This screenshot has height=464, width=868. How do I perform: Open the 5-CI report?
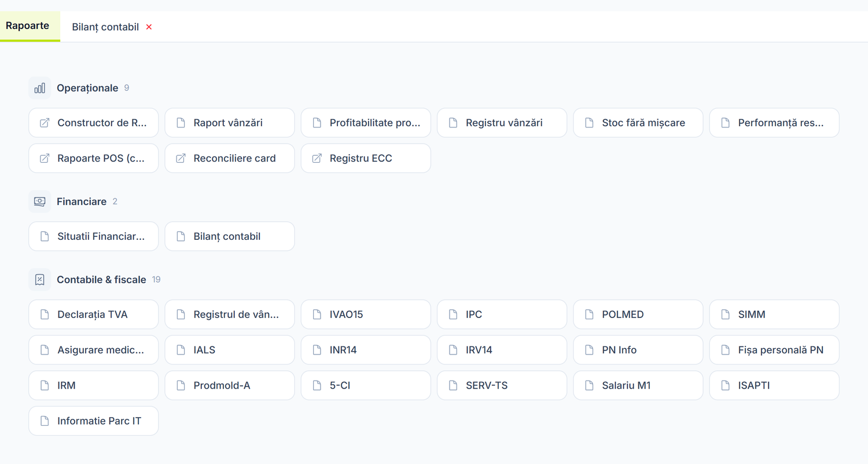tap(366, 385)
